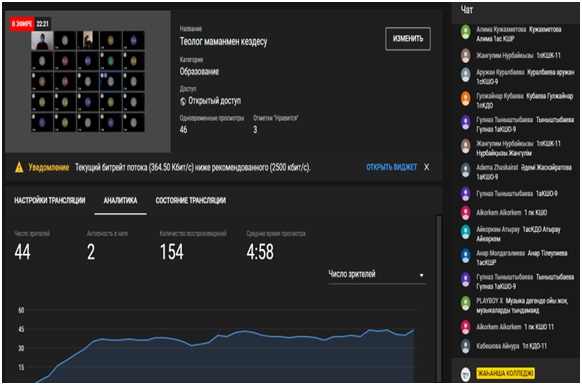Image resolution: width=582 pixels, height=385 pixels.
Task: Click the orange avatar in chat
Action: (465, 98)
